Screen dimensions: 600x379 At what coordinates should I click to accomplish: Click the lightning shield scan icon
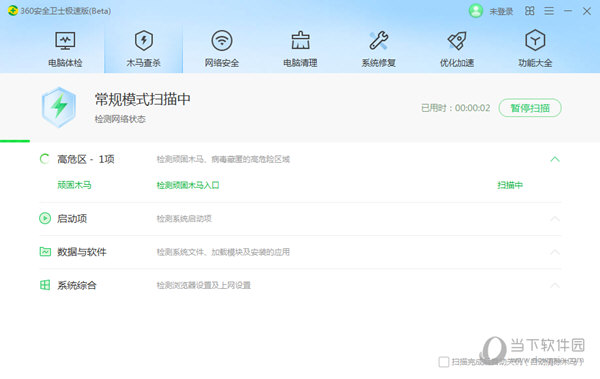click(59, 107)
